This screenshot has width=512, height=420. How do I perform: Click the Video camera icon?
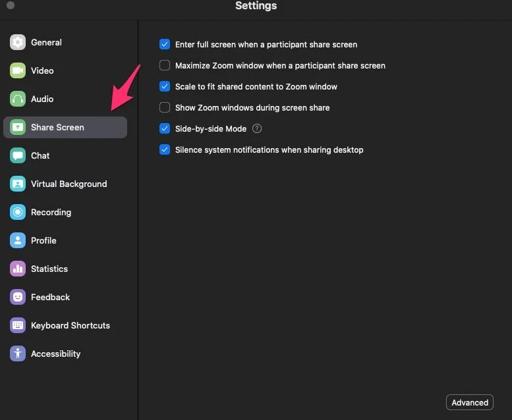[18, 70]
